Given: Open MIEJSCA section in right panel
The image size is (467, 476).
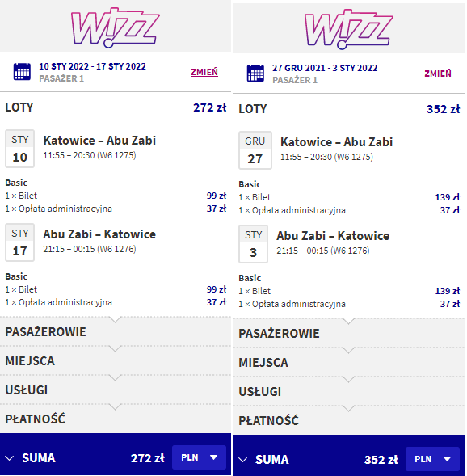Looking at the screenshot, I should coord(349,363).
